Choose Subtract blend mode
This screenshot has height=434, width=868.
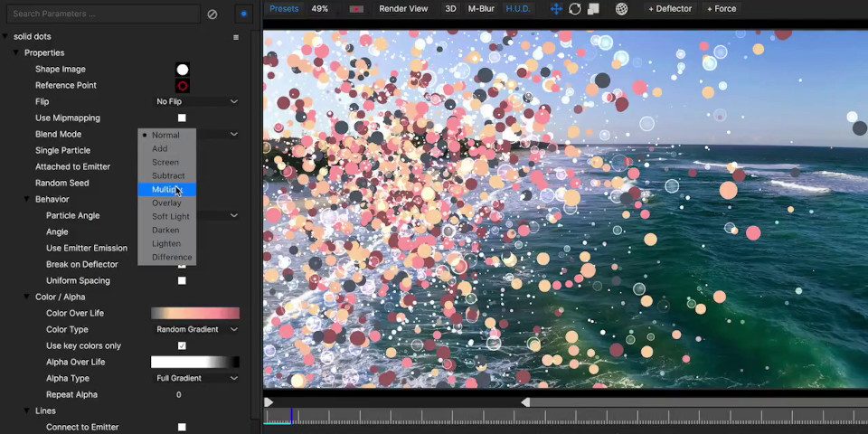pyautogui.click(x=166, y=175)
